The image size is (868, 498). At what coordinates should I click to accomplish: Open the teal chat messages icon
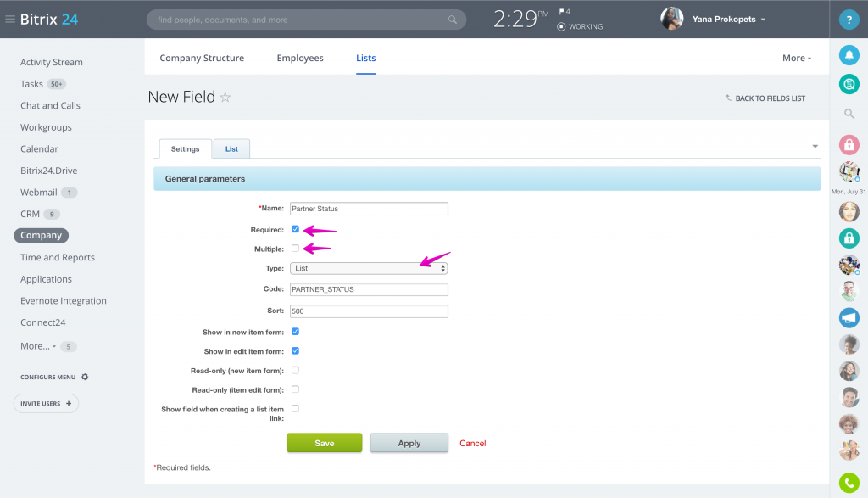(x=849, y=84)
